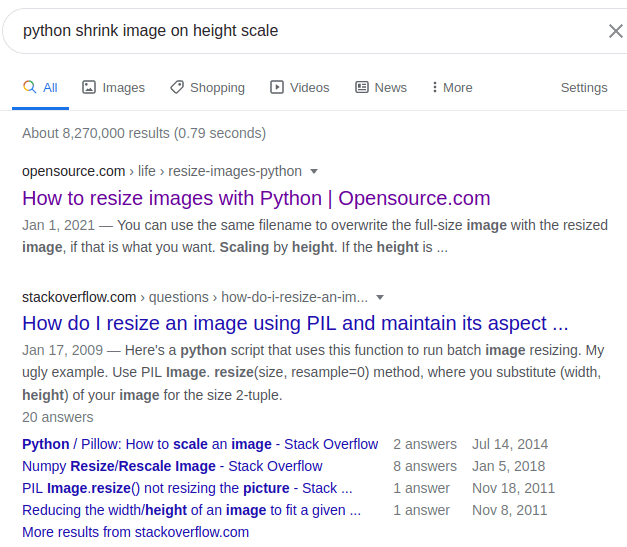Screen dimensions: 627x547
Task: Click the '2 answers' cell
Action: click(425, 444)
